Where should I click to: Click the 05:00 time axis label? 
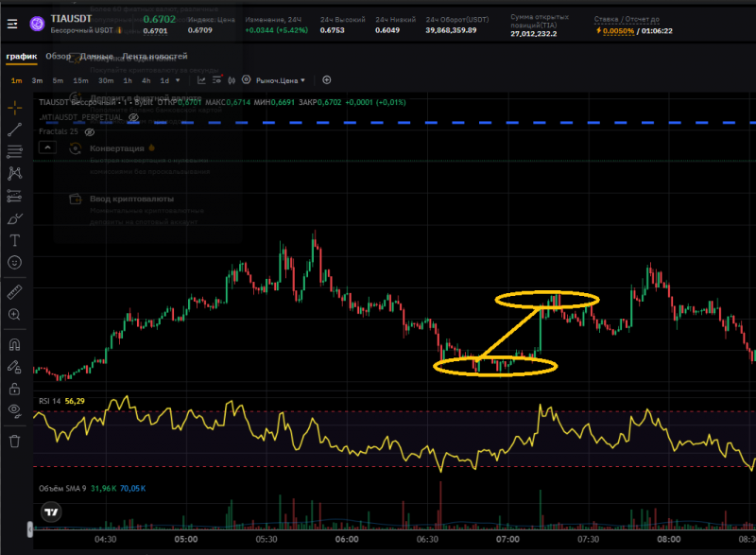click(185, 539)
